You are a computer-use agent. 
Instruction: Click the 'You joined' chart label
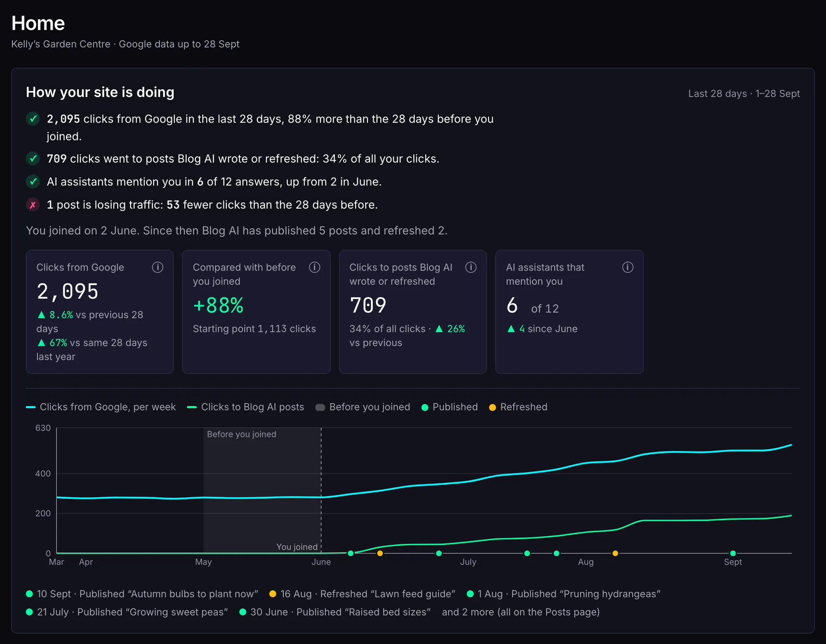point(297,547)
